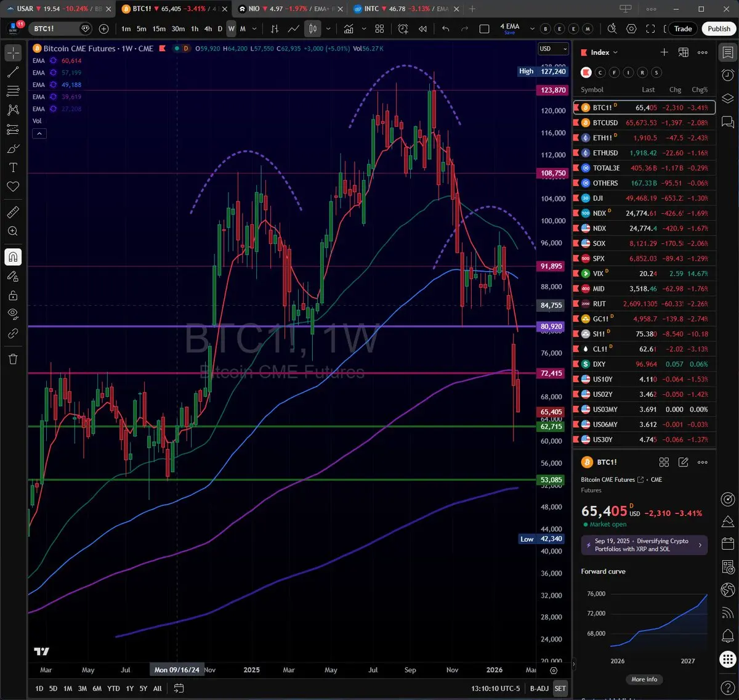Select the text annotation tool
739x700 pixels.
[13, 168]
